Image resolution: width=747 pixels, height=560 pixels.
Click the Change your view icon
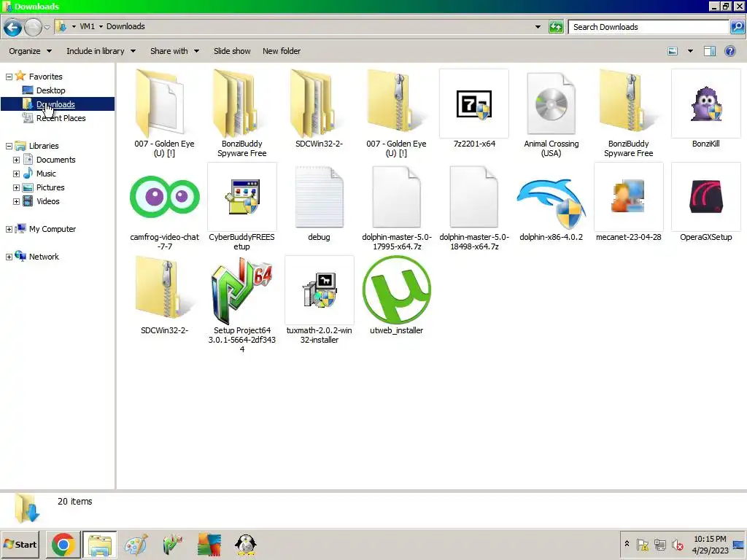[x=673, y=51]
